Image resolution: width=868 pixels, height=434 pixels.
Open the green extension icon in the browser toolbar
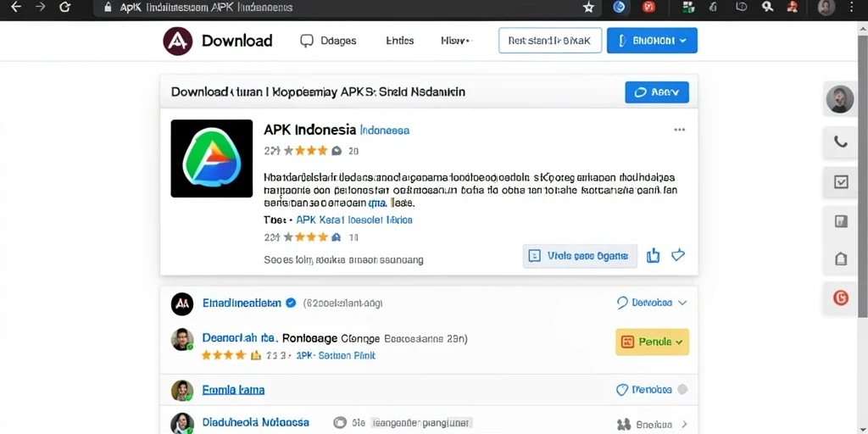[688, 7]
